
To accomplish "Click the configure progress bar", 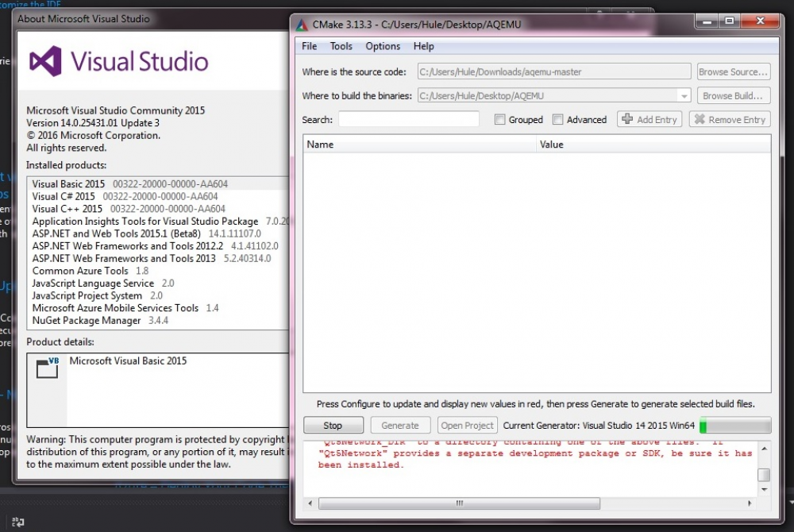I will (x=735, y=425).
